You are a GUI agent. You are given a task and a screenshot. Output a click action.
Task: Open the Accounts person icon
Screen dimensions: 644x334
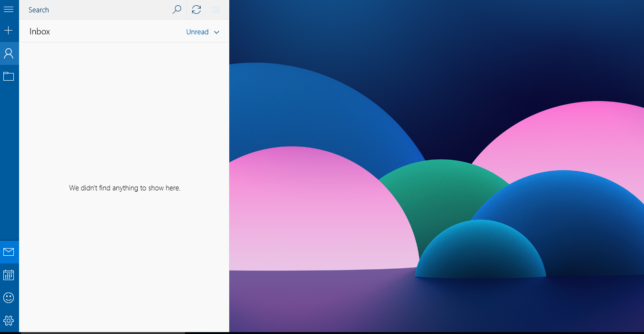(x=9, y=53)
